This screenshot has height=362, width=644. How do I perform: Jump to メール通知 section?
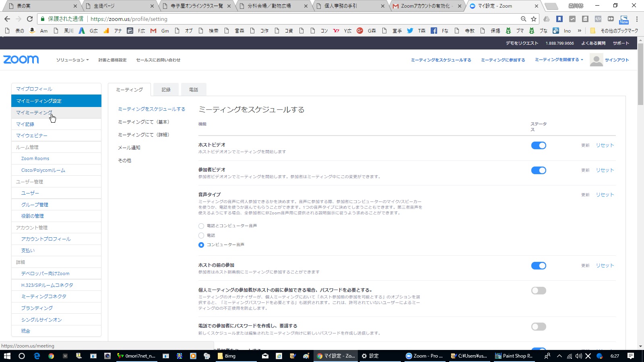pyautogui.click(x=129, y=148)
